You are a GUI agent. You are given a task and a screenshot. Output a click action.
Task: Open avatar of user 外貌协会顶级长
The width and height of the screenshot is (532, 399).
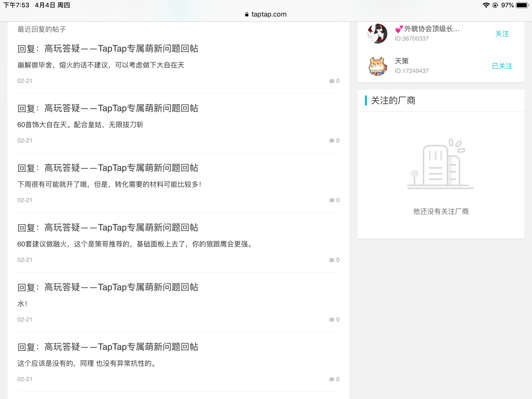[378, 34]
